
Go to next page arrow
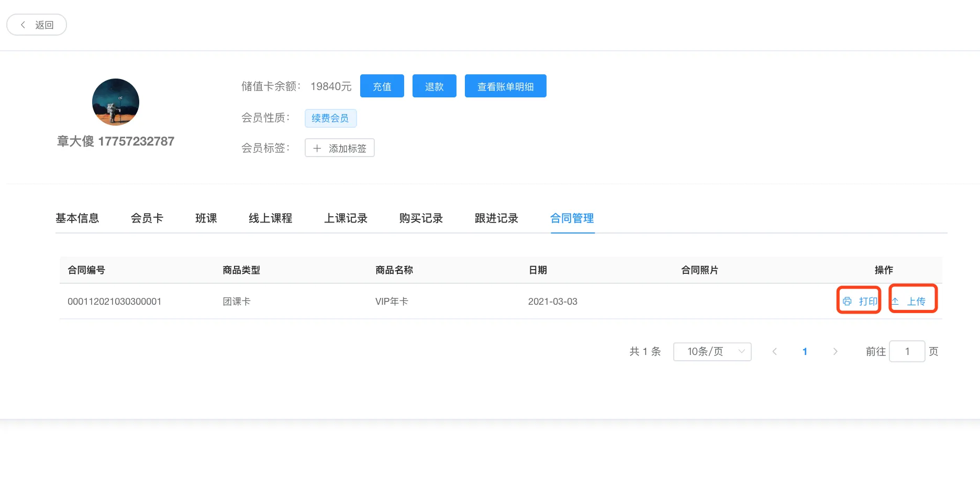point(835,351)
